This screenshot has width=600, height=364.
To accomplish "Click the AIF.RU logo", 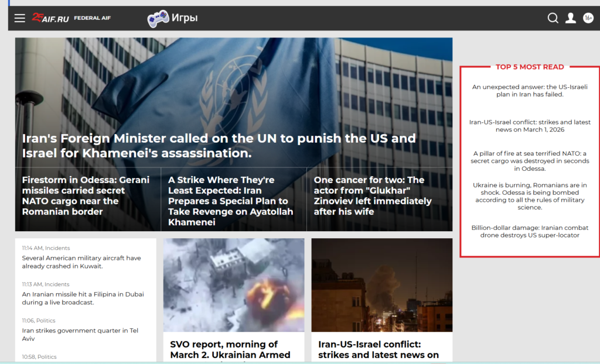I will tap(50, 18).
